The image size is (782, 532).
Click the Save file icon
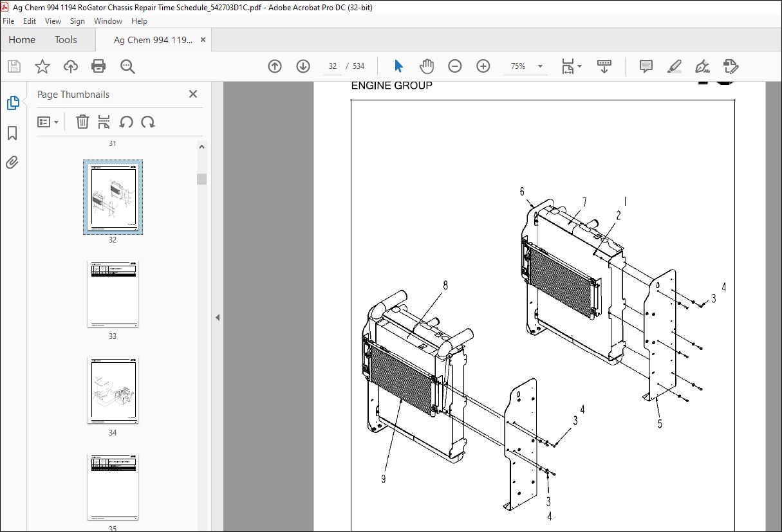pos(14,66)
